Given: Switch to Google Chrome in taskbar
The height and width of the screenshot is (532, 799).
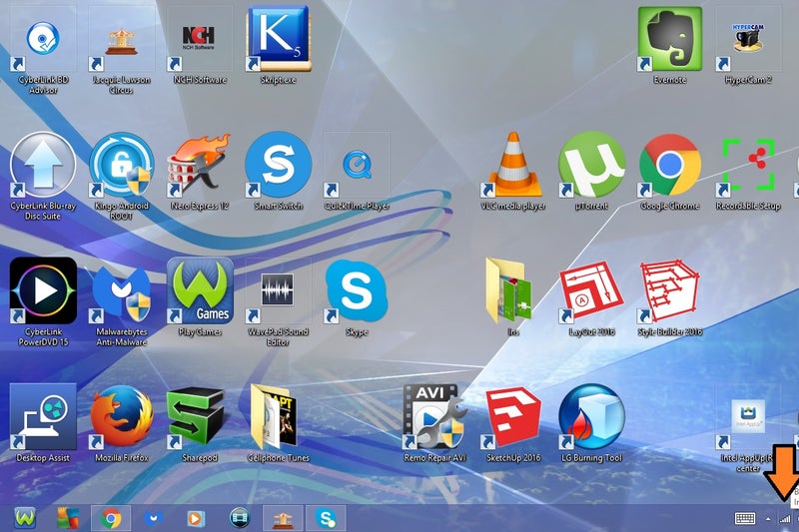Looking at the screenshot, I should tap(111, 518).
